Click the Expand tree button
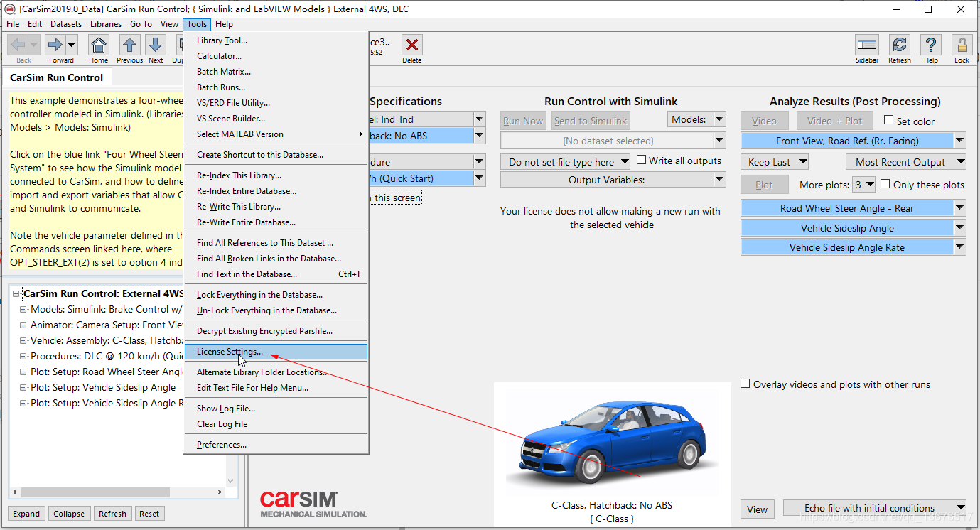This screenshot has width=980, height=530. pyautogui.click(x=26, y=514)
